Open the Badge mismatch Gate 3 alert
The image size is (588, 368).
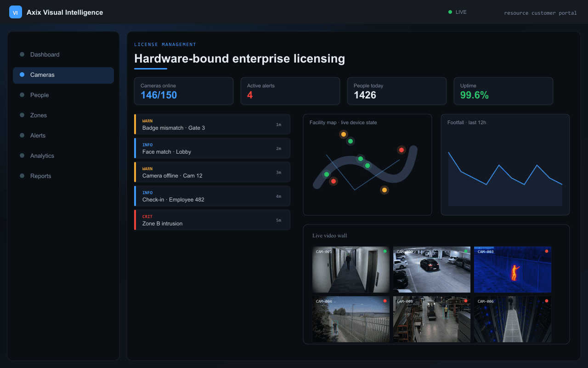212,124
